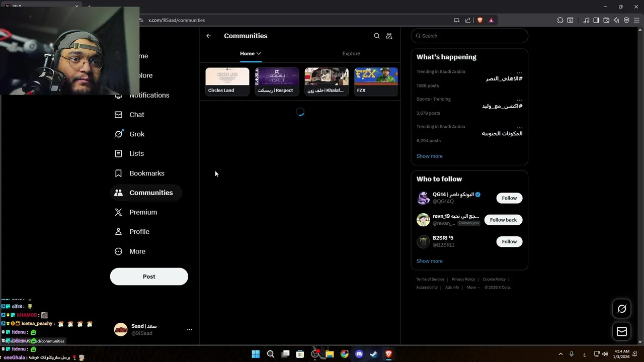
Task: Open the Lists icon in the sidebar
Action: point(118,153)
